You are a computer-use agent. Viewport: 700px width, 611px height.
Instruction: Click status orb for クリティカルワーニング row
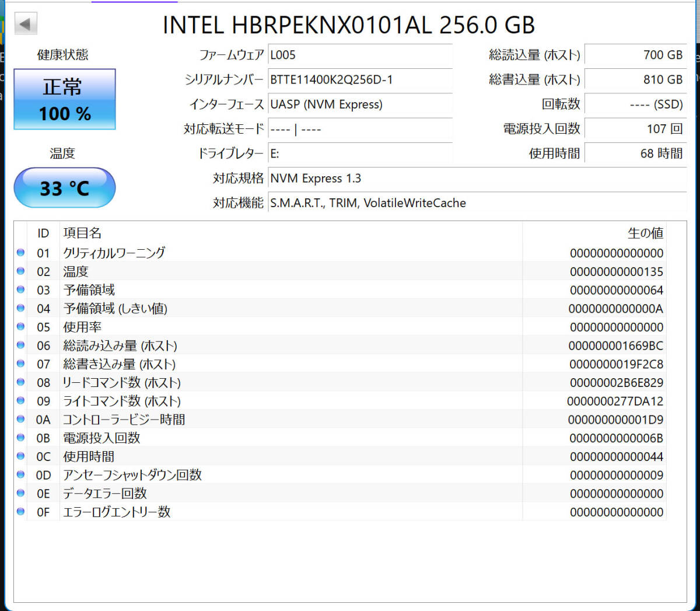[x=21, y=253]
